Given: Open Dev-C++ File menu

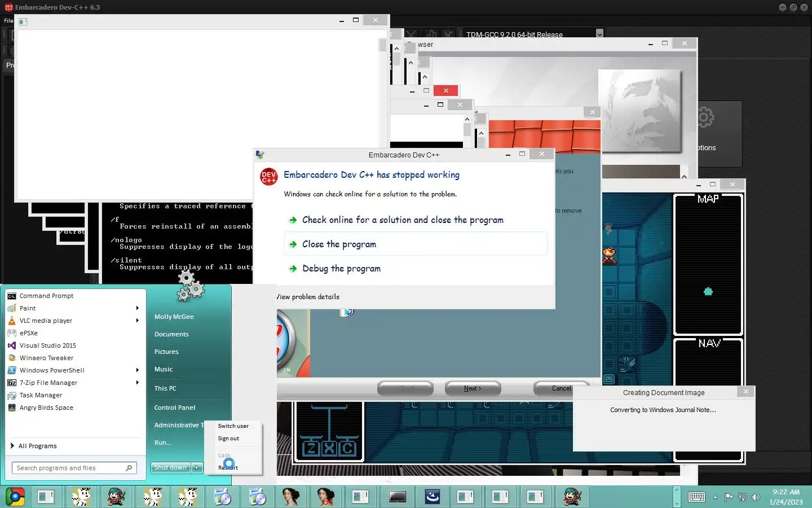Looking at the screenshot, I should click(8, 20).
